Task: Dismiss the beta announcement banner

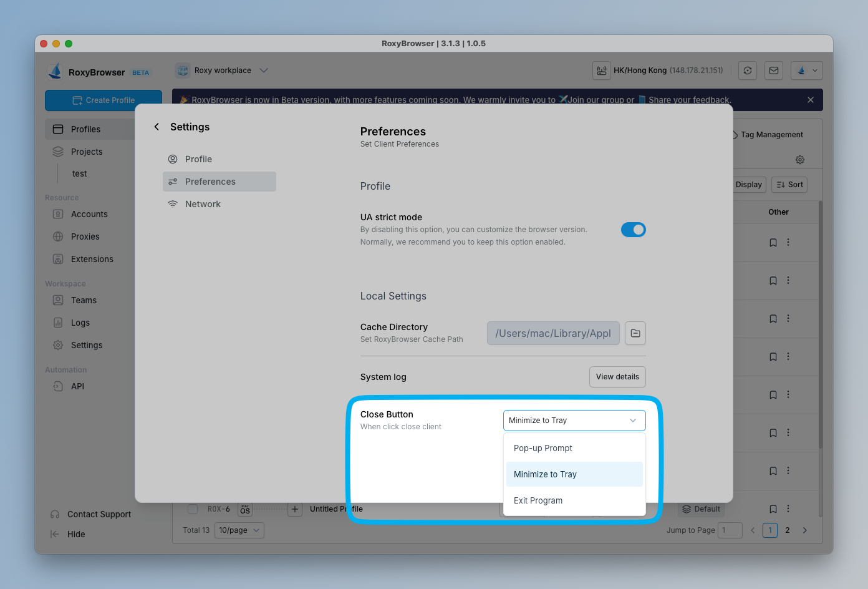Action: click(x=811, y=100)
